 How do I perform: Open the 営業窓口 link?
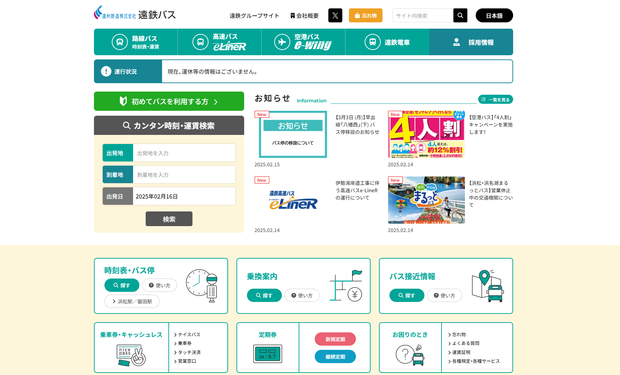click(x=185, y=361)
